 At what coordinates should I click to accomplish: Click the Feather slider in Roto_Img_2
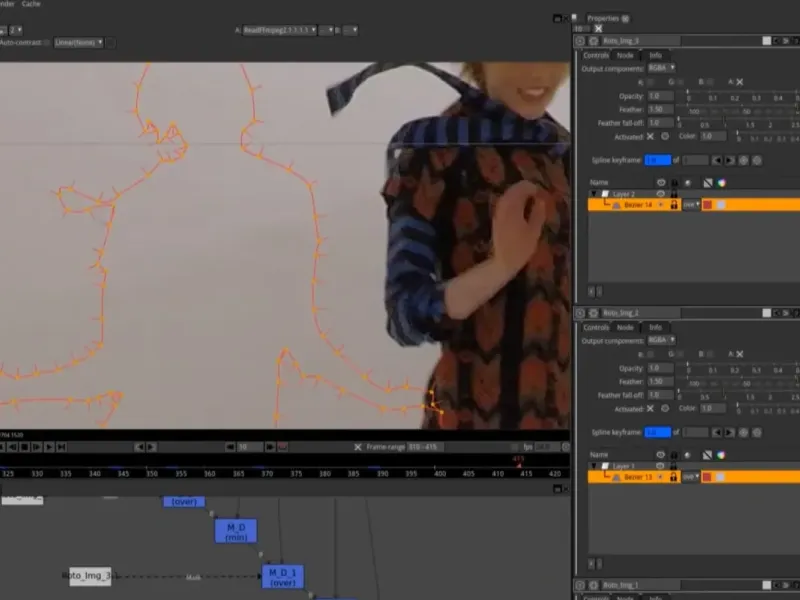click(742, 382)
